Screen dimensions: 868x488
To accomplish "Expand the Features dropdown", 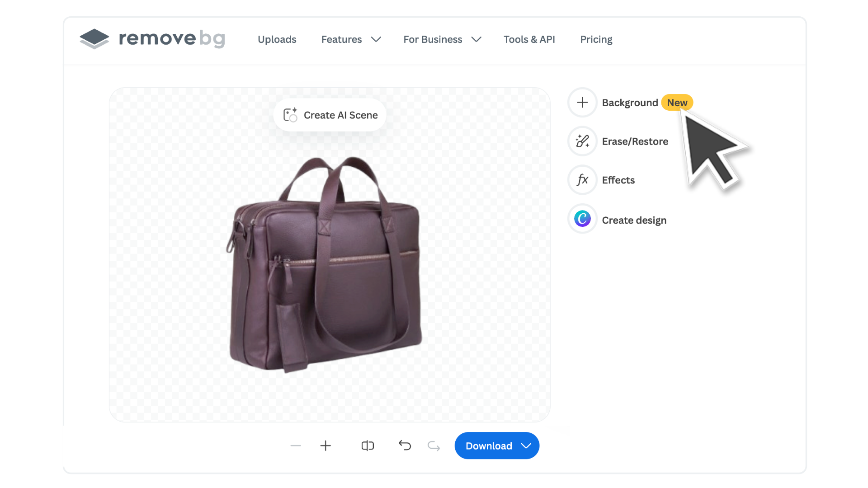I will click(351, 39).
